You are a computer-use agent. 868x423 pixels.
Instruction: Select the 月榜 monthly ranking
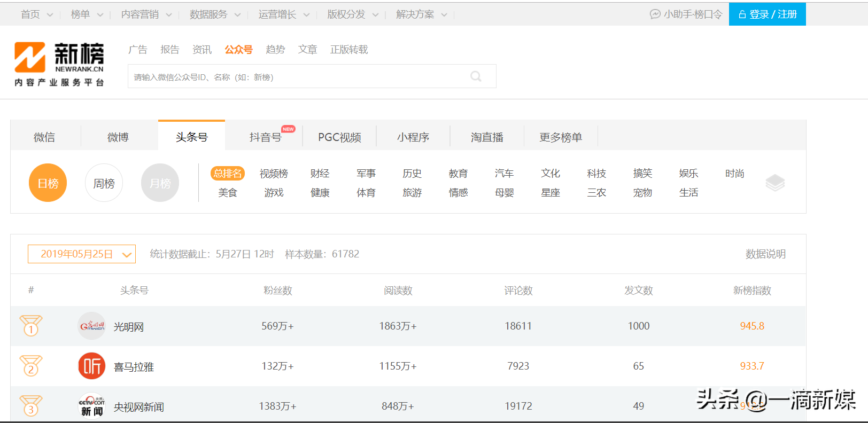[x=160, y=183]
